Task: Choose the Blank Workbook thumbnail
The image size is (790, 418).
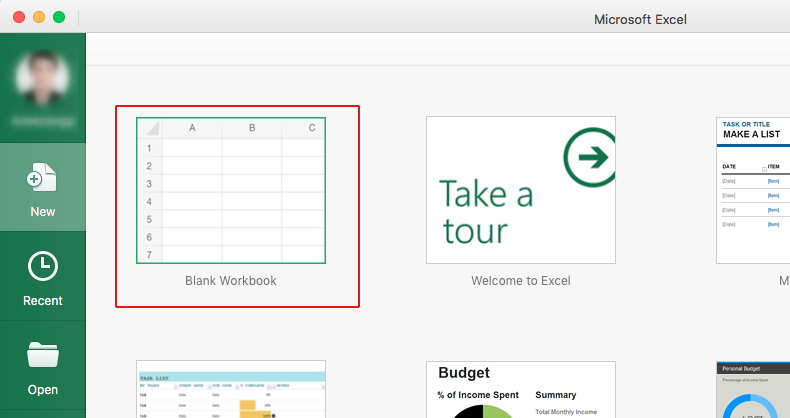Action: [231, 190]
